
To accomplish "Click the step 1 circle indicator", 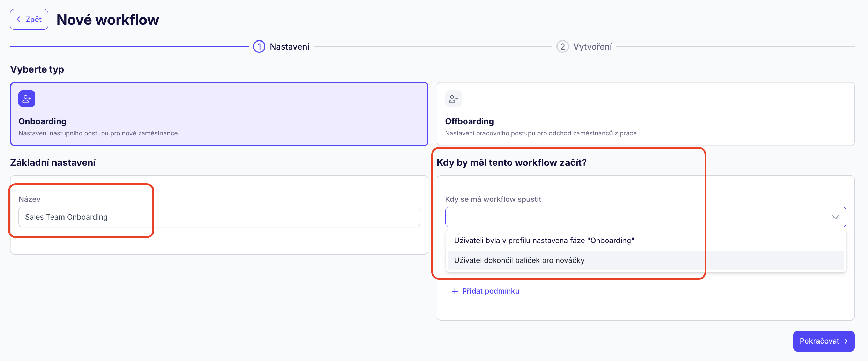I will (259, 46).
